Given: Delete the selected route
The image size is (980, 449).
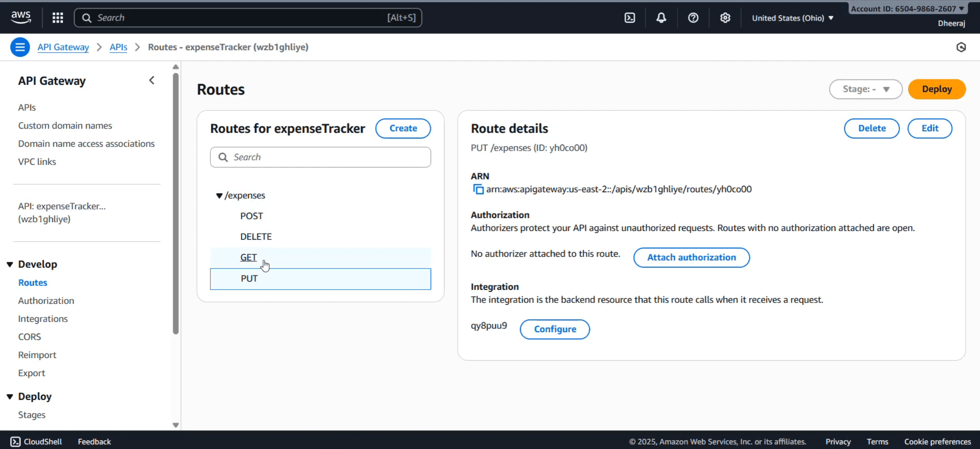Looking at the screenshot, I should click(x=872, y=129).
